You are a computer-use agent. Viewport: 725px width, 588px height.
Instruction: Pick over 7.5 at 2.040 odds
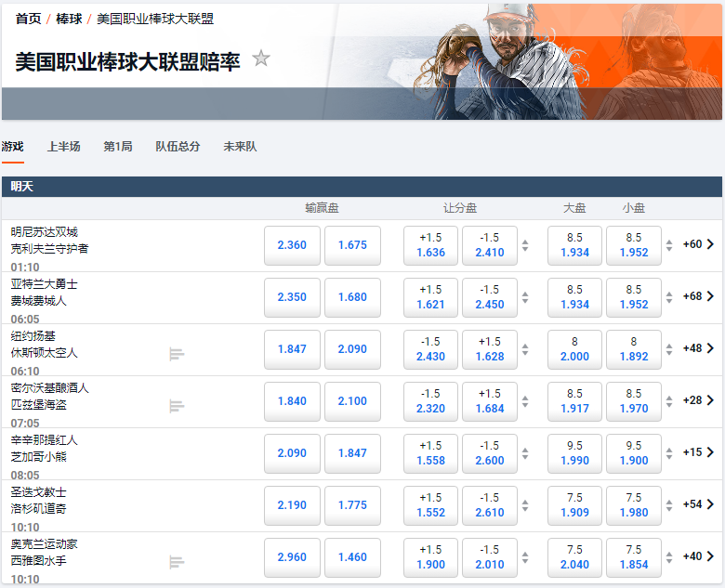[x=574, y=557]
